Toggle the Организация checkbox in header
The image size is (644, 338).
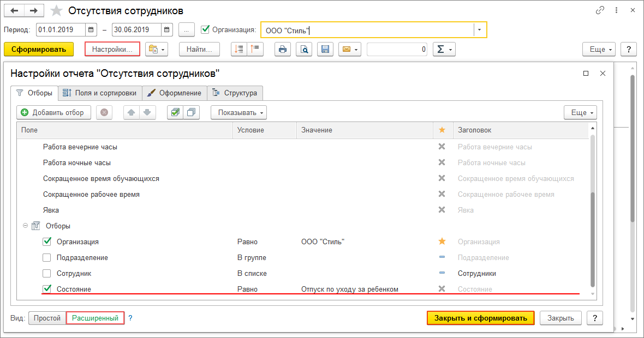point(205,29)
